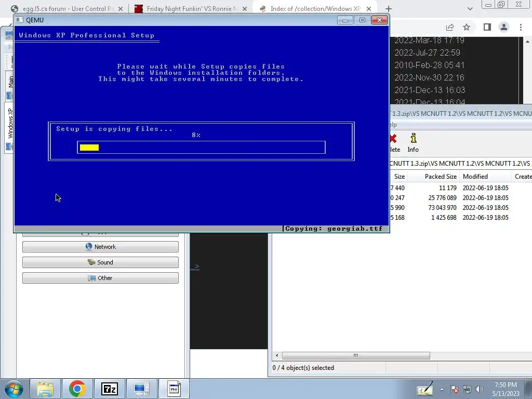
Task: Maximize the QEMU window
Action: (362, 20)
